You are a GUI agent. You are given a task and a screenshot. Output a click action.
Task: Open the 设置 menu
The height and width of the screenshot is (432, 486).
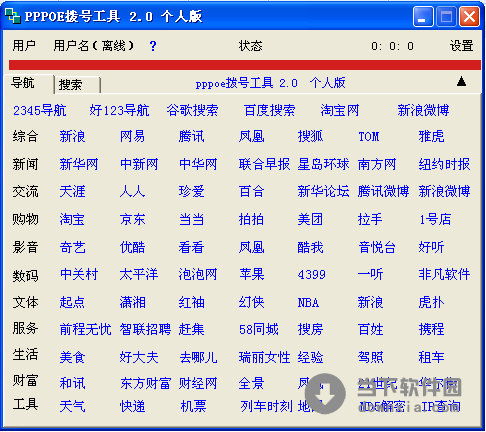tap(461, 46)
